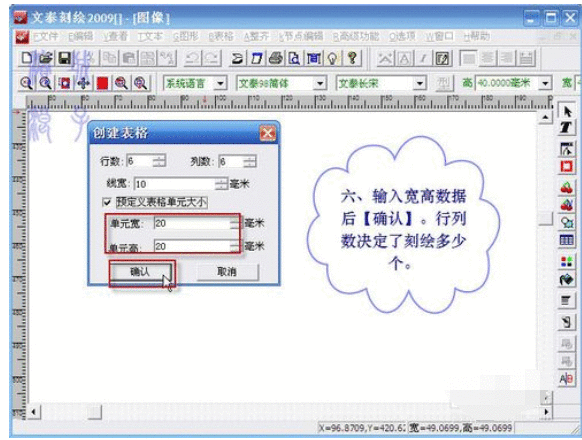Open the system language dropdown
582x440 pixels.
pos(220,83)
